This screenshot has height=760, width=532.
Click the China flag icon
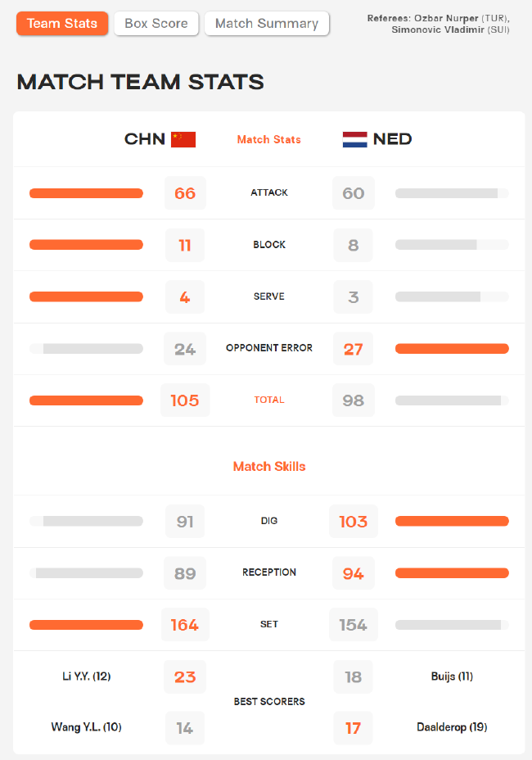tap(183, 139)
